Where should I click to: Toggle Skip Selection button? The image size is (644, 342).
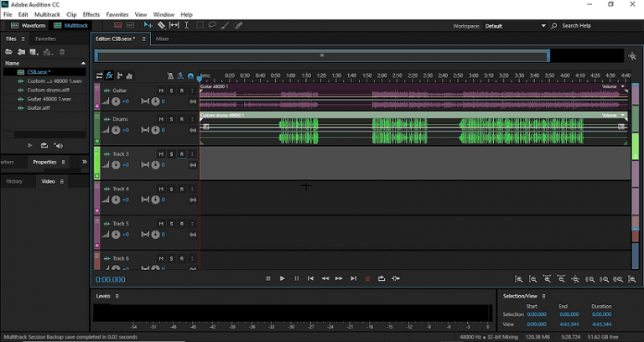coord(396,278)
